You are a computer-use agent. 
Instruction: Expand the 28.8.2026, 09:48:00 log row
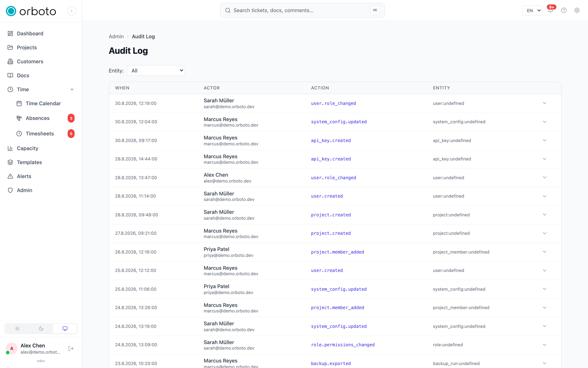544,215
